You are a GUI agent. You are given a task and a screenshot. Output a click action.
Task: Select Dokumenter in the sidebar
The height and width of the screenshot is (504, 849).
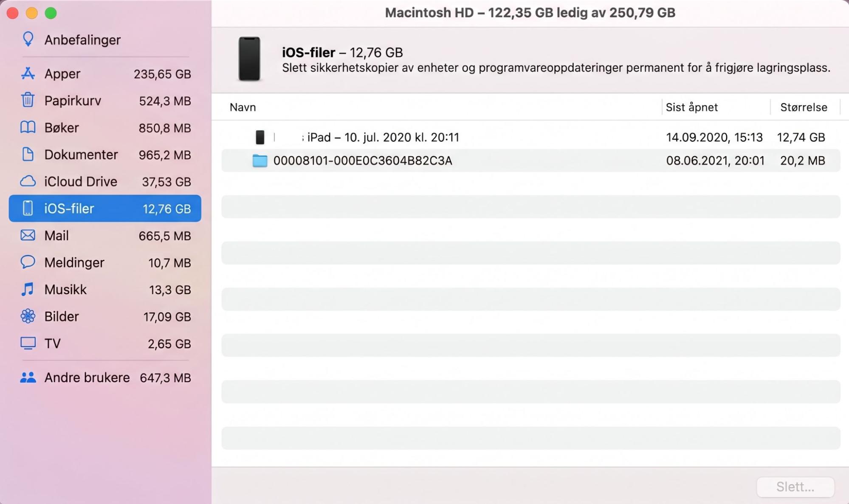pyautogui.click(x=81, y=155)
